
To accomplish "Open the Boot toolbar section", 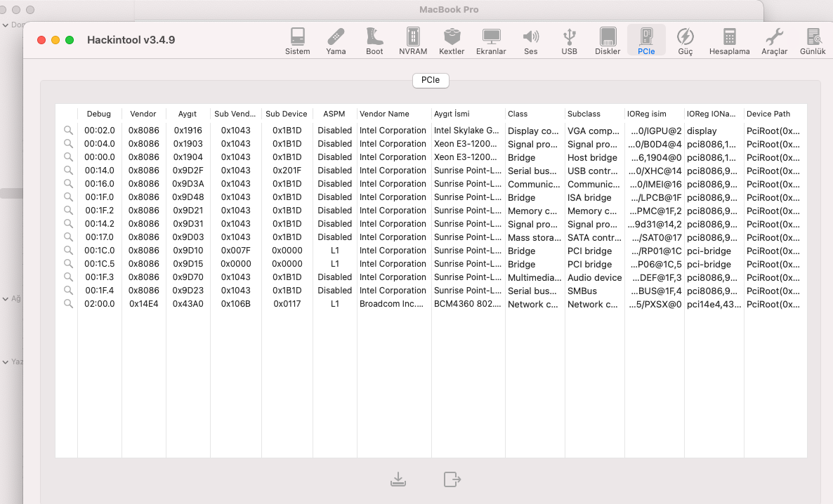I will tap(374, 41).
